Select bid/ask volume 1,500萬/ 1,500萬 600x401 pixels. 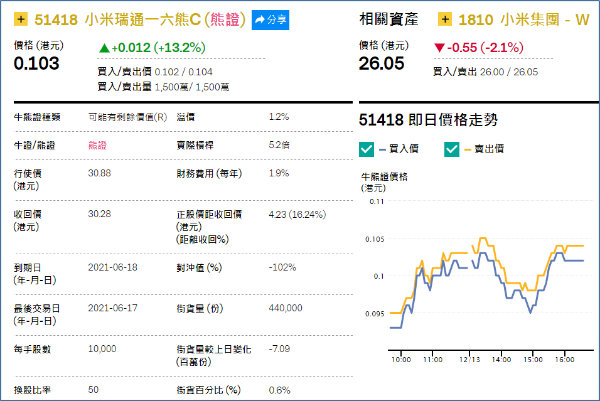(x=192, y=87)
